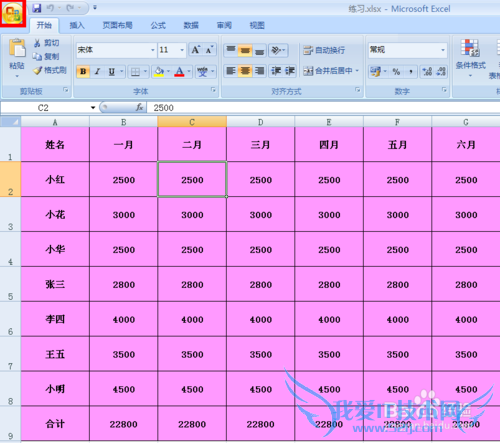The width and height of the screenshot is (500, 443).
Task: Open the text orientation options
Action: pos(278,50)
